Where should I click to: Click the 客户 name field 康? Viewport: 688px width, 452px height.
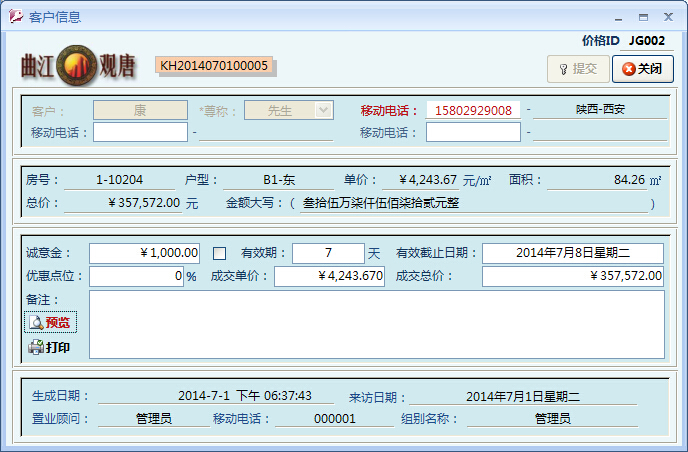click(x=140, y=110)
